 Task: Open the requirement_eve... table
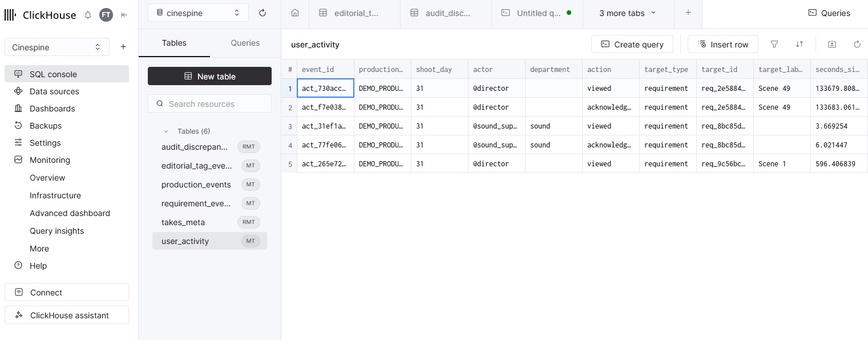(209, 203)
